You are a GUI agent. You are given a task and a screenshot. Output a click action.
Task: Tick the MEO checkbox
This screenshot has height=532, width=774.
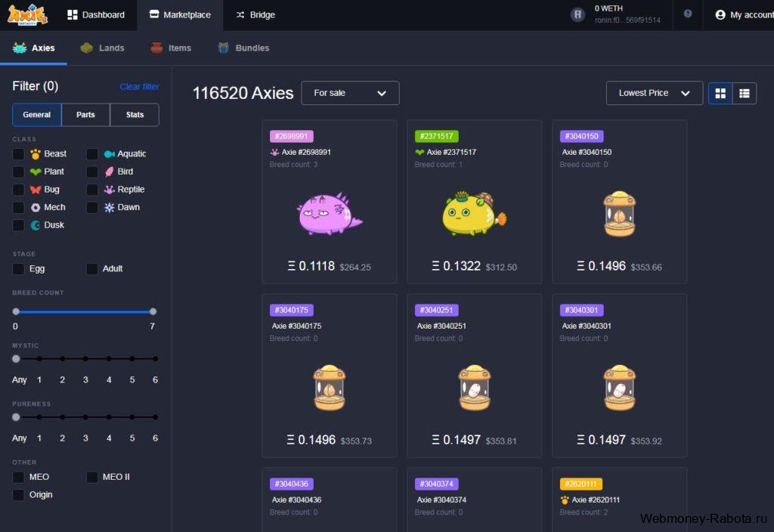pos(18,478)
